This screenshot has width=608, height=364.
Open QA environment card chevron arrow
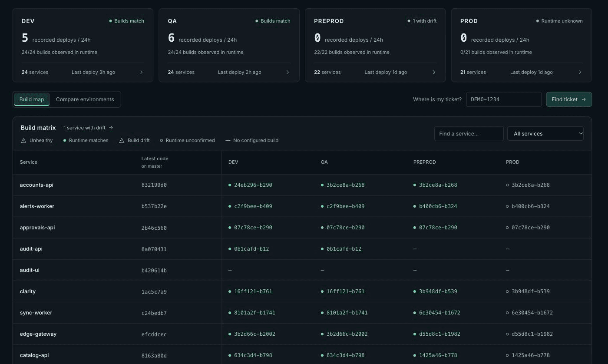click(287, 72)
